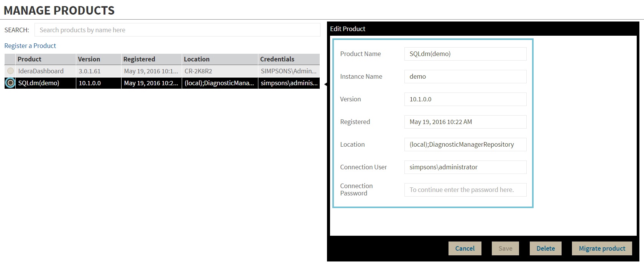This screenshot has width=644, height=268.
Task: Sort by the Version column header
Action: (x=89, y=59)
